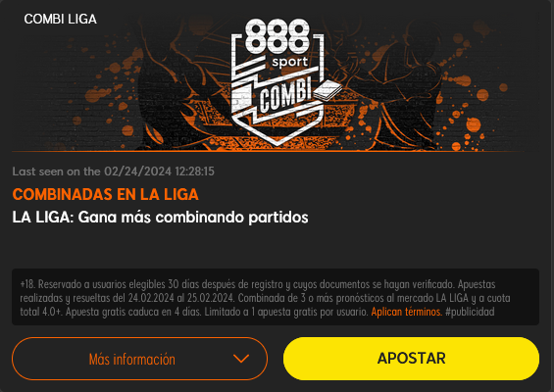Screen dimensions: 554x392
Task: Click the +18 terms and conditions box
Action: click(x=276, y=297)
